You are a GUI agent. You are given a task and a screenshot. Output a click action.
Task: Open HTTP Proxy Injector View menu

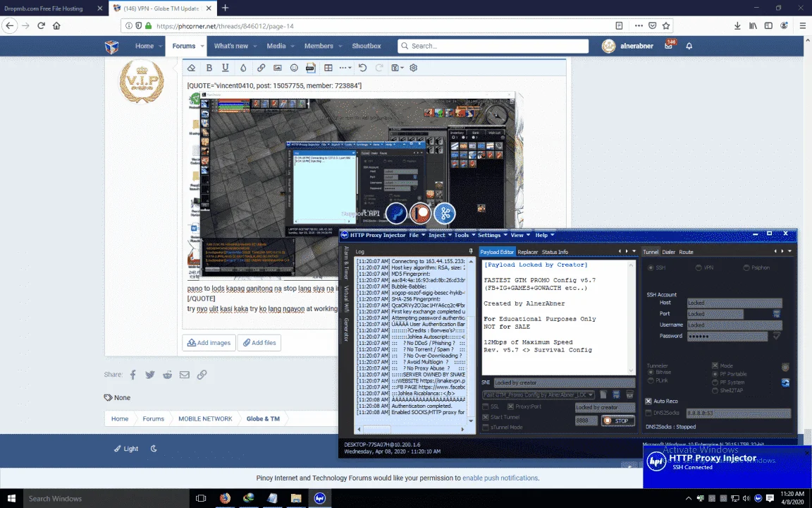coord(520,236)
